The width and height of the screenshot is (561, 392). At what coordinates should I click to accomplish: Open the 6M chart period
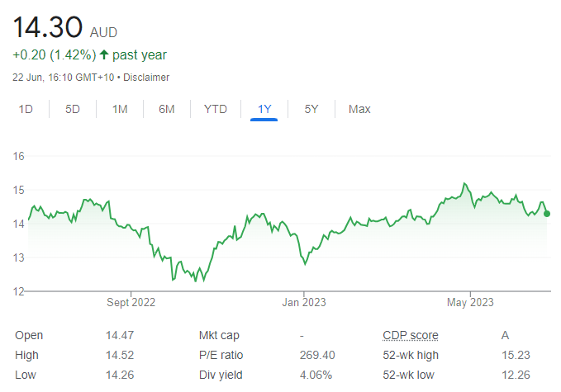click(x=167, y=109)
